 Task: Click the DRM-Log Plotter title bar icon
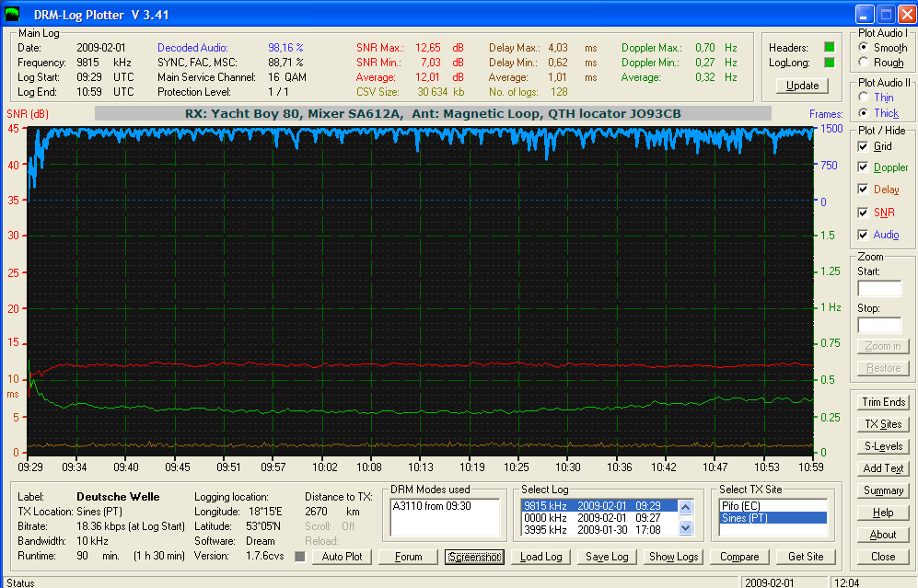pyautogui.click(x=12, y=14)
